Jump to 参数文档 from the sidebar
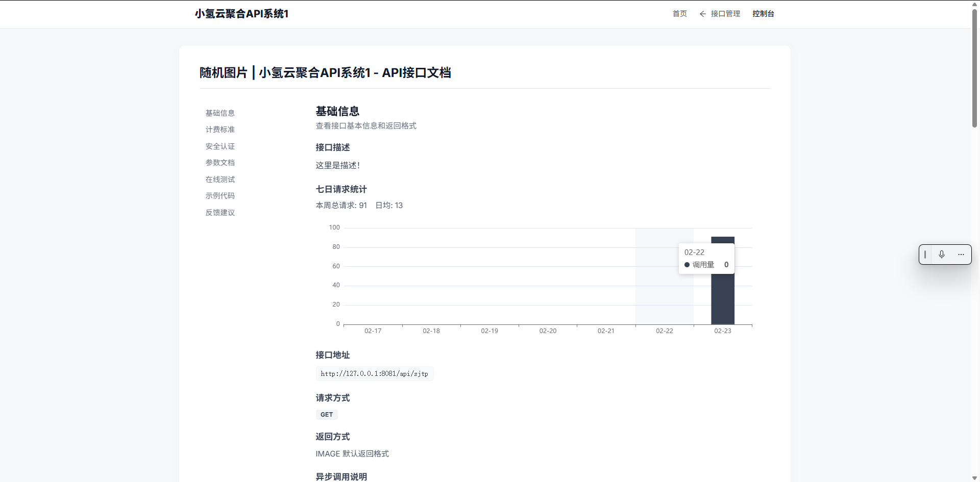980x482 pixels. pos(220,163)
